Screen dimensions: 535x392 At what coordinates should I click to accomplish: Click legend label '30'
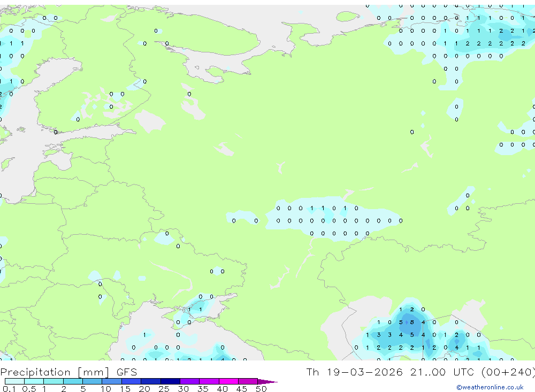click(x=183, y=389)
